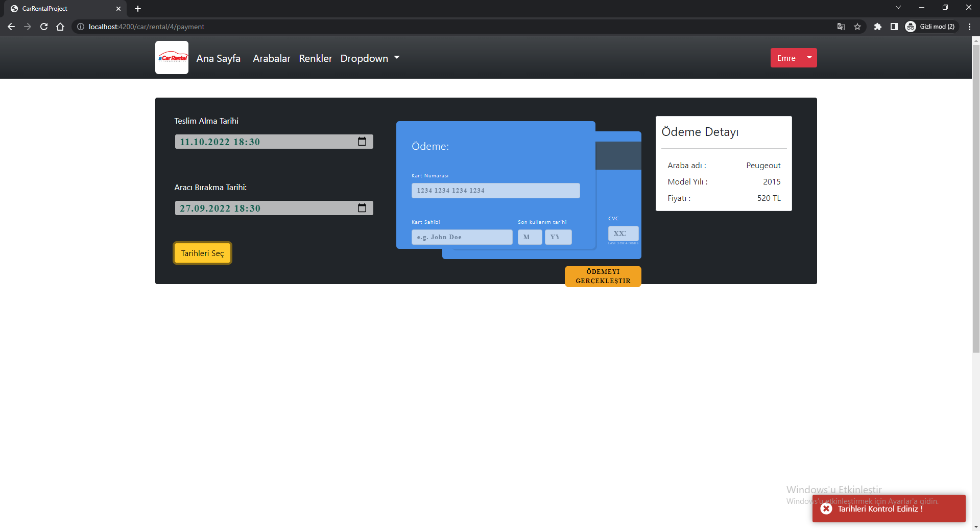Reload the page

(x=44, y=27)
